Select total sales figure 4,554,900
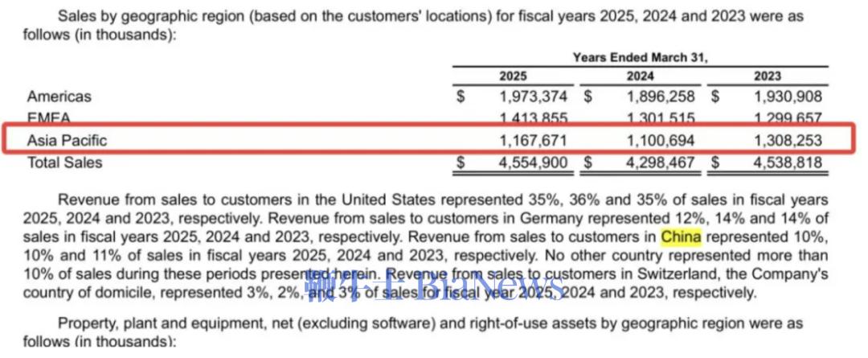 533,163
